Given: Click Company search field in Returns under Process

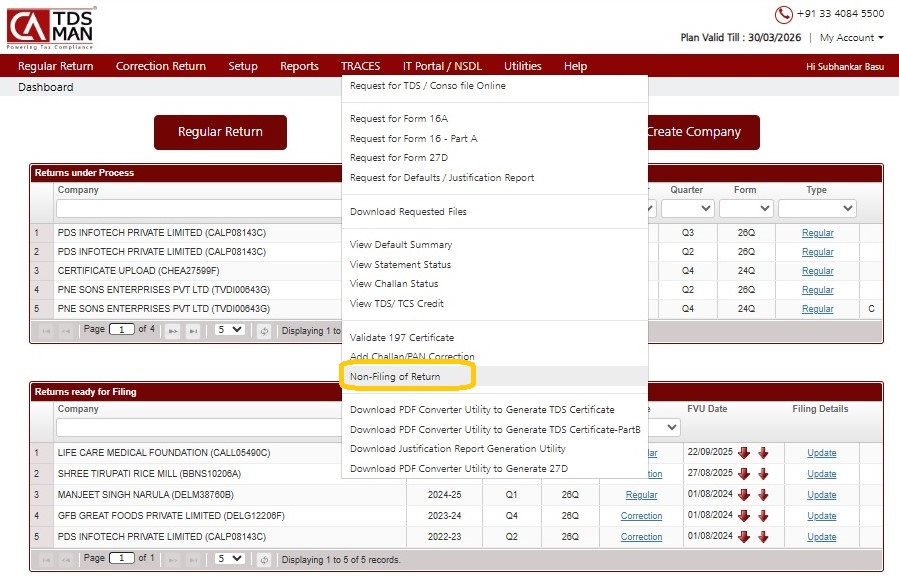Looking at the screenshot, I should [200, 209].
